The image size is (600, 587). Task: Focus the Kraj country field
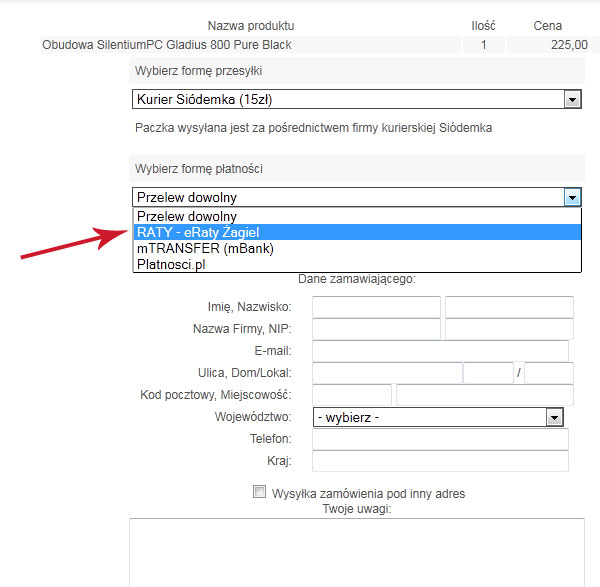[440, 461]
